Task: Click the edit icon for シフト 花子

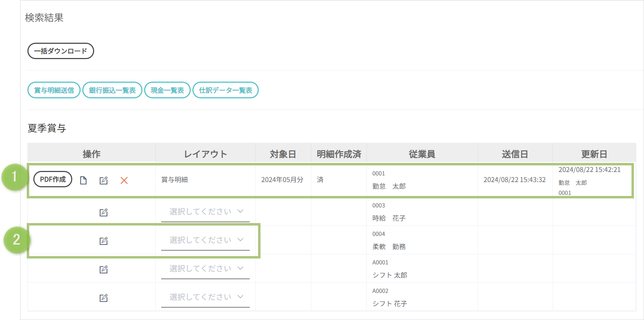Action: point(104,298)
